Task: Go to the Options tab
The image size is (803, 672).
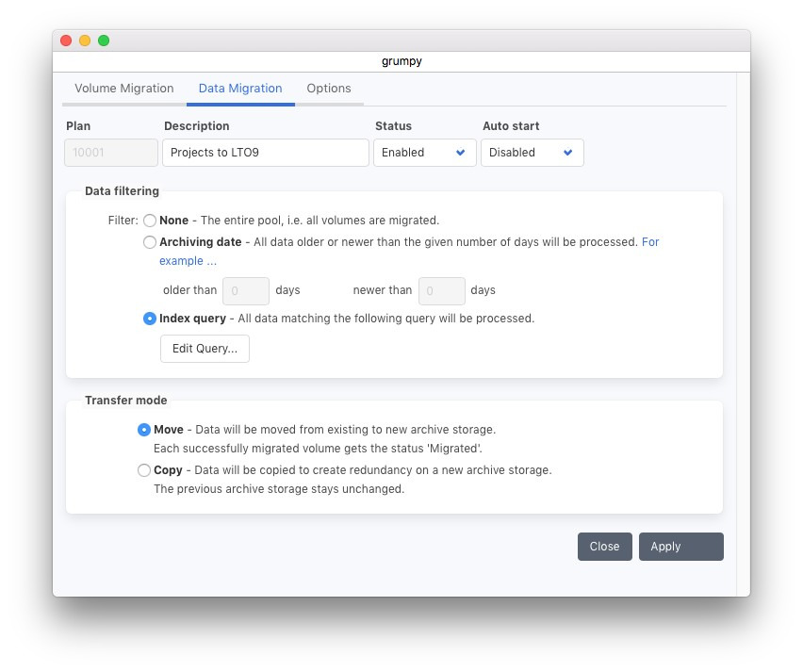Action: click(x=329, y=89)
